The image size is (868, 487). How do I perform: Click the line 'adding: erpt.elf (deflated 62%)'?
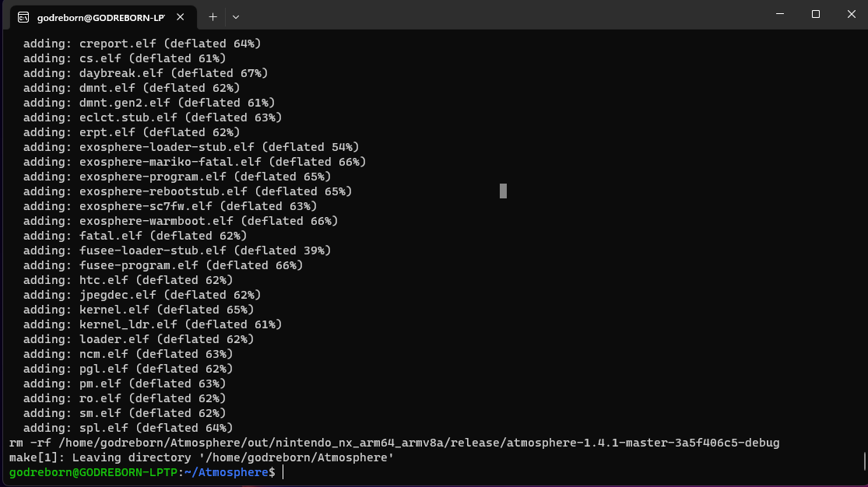pyautogui.click(x=132, y=132)
